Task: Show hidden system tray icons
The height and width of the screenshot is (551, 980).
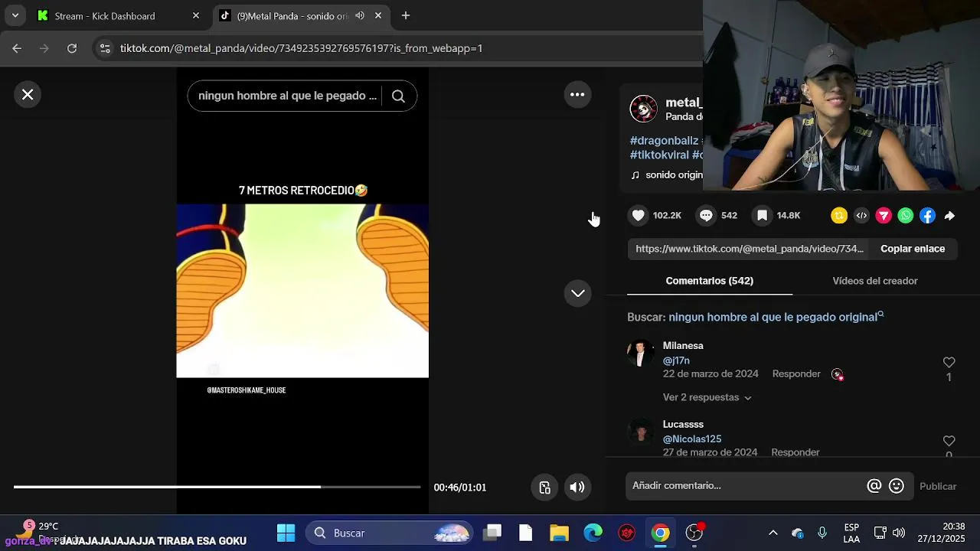Action: pyautogui.click(x=773, y=533)
